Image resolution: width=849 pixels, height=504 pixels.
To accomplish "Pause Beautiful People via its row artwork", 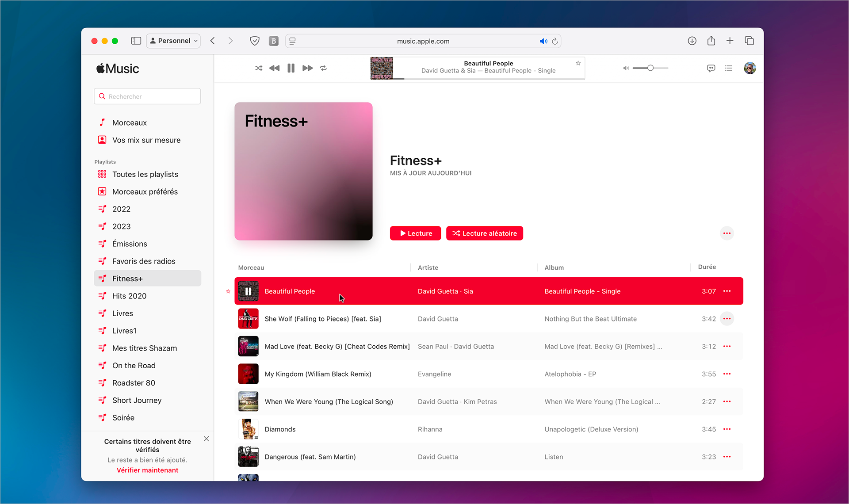I will coord(248,291).
